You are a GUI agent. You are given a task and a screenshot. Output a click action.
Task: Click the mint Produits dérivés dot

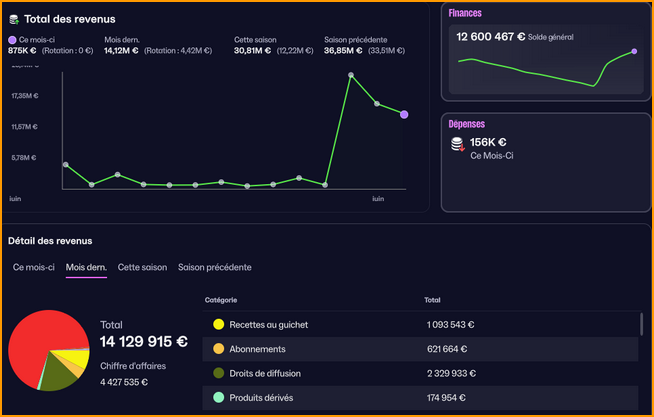[x=218, y=397]
